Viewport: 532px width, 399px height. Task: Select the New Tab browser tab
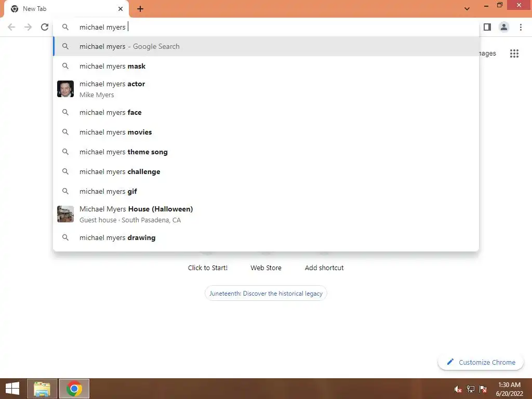pos(66,9)
